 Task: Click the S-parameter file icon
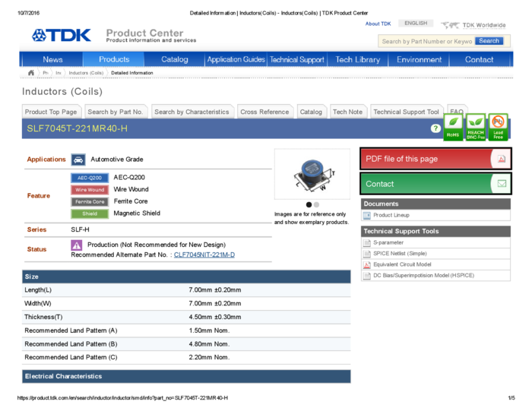[x=367, y=243]
